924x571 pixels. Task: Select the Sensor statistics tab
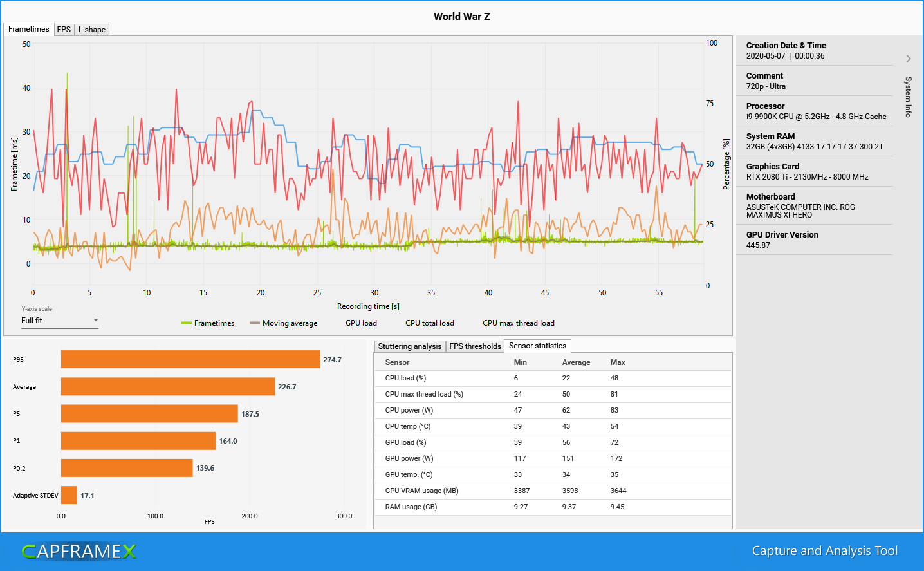pos(537,346)
